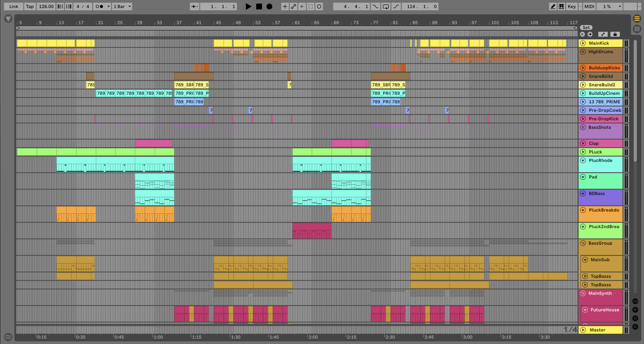Click the Stop button in transport
This screenshot has width=644, height=344.
click(259, 6)
